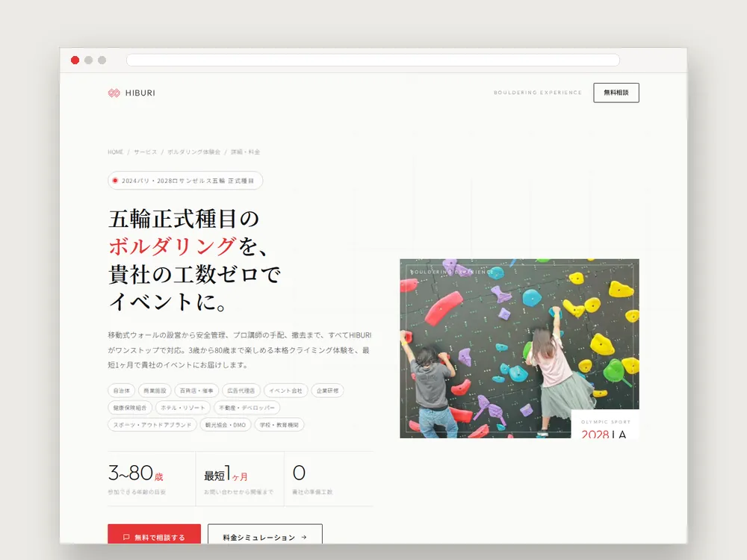Click the arrow icon in 料金シミュレーション
Viewport: 747px width, 560px height.
304,537
